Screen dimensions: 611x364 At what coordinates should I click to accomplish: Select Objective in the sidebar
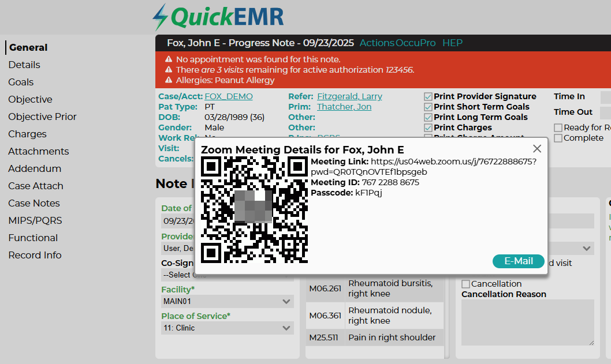click(31, 99)
